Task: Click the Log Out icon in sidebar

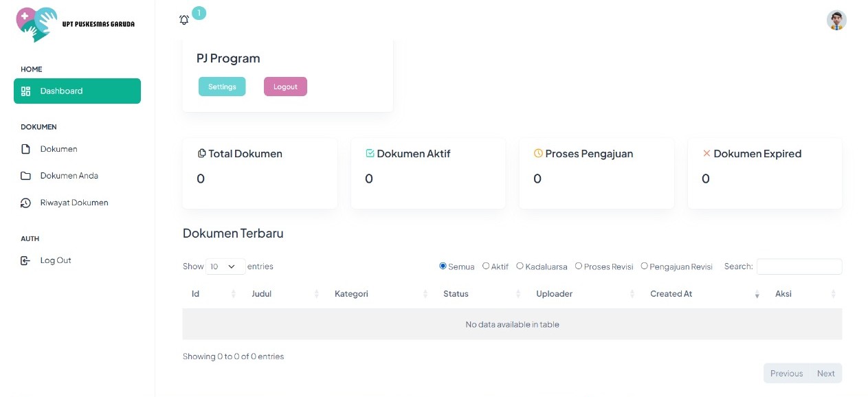Action: (25, 260)
